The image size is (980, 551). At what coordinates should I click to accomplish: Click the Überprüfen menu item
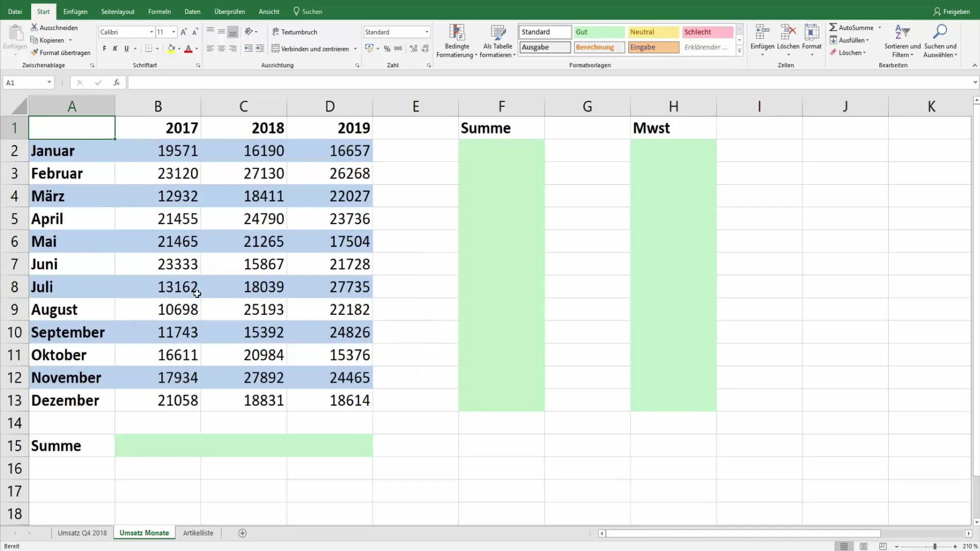[230, 11]
